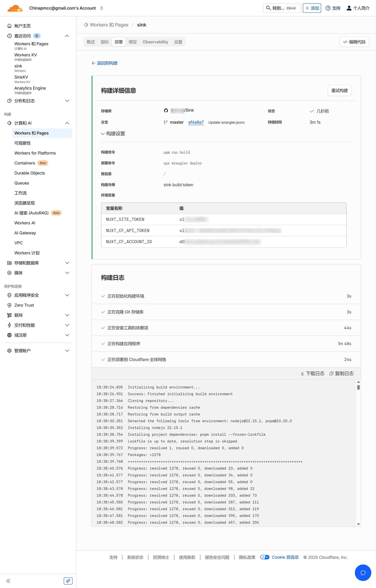
Task: Click the 支持 help question-mark icon
Action: 328,8
